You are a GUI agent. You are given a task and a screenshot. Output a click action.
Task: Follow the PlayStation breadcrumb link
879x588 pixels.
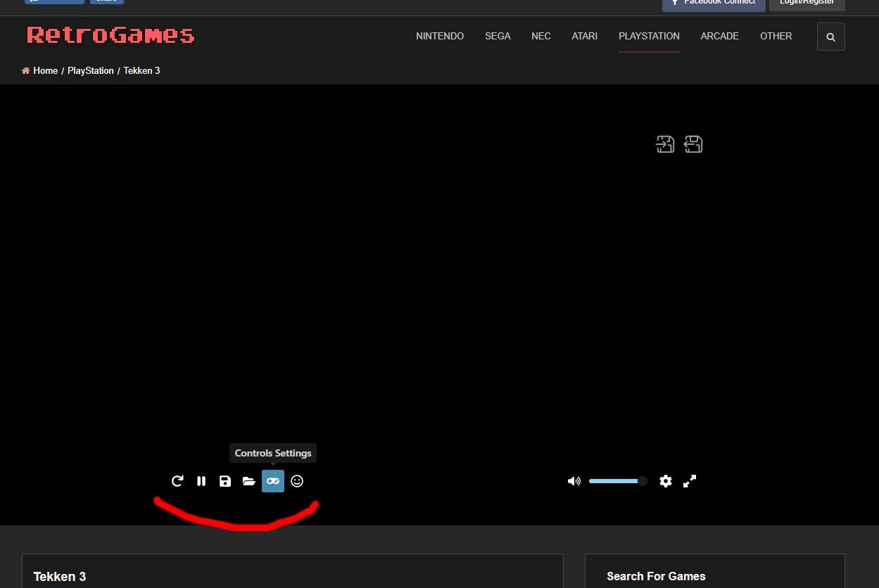[x=91, y=70]
